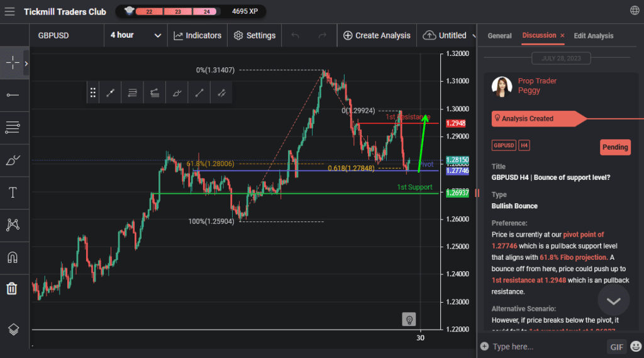644x358 pixels.
Task: Open the 4 hour timeframe dropdown
Action: (136, 35)
